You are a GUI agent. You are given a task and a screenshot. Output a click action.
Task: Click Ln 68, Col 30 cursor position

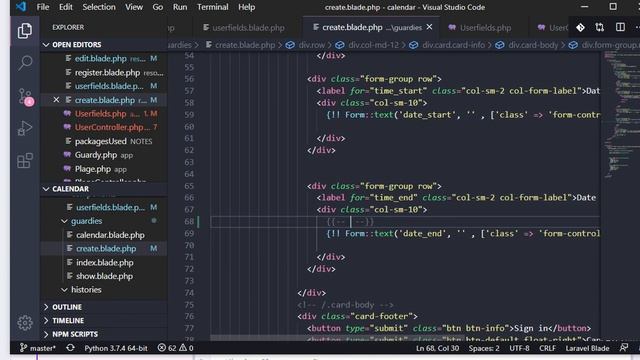pyautogui.click(x=437, y=348)
